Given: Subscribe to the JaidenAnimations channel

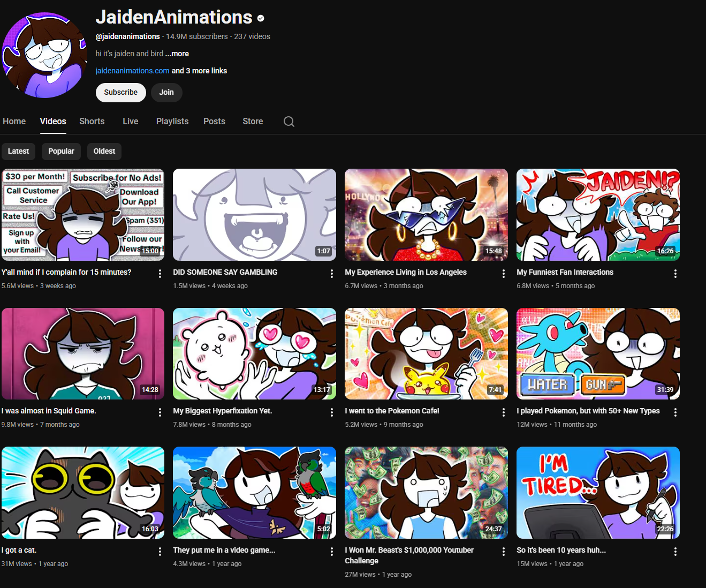Looking at the screenshot, I should coord(121,93).
